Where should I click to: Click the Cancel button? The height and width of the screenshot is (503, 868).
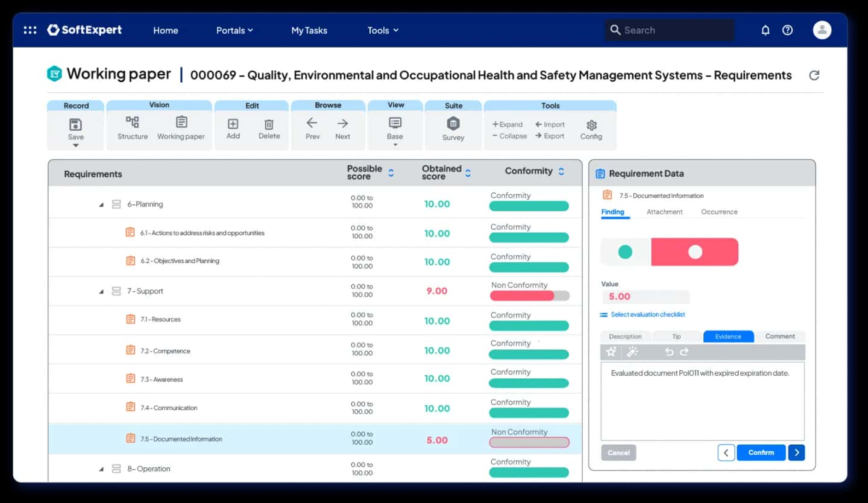618,452
